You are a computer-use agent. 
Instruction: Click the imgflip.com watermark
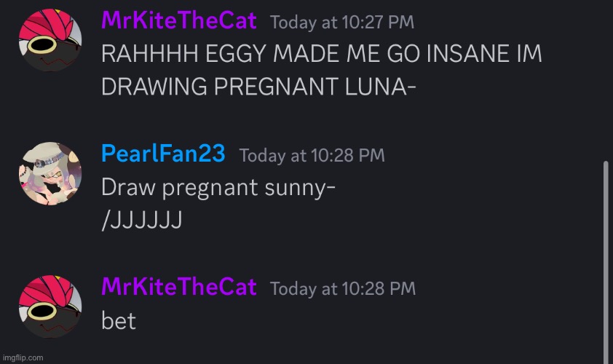(x=23, y=357)
